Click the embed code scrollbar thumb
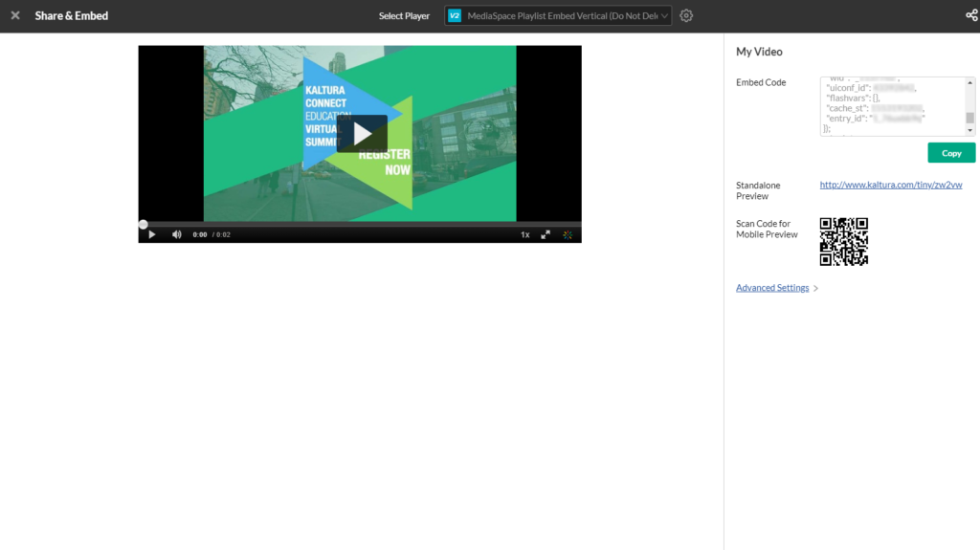Screen dimensions: 980x550 (x=970, y=118)
